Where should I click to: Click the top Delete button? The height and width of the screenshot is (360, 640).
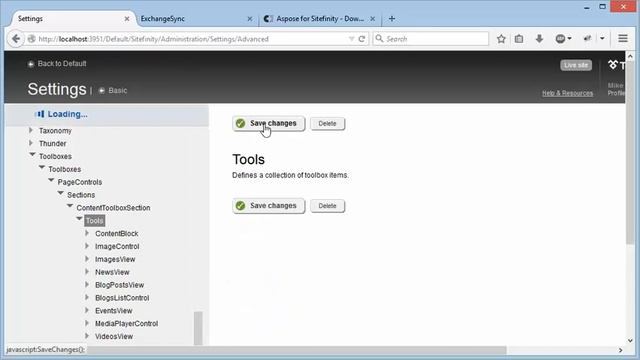click(327, 124)
